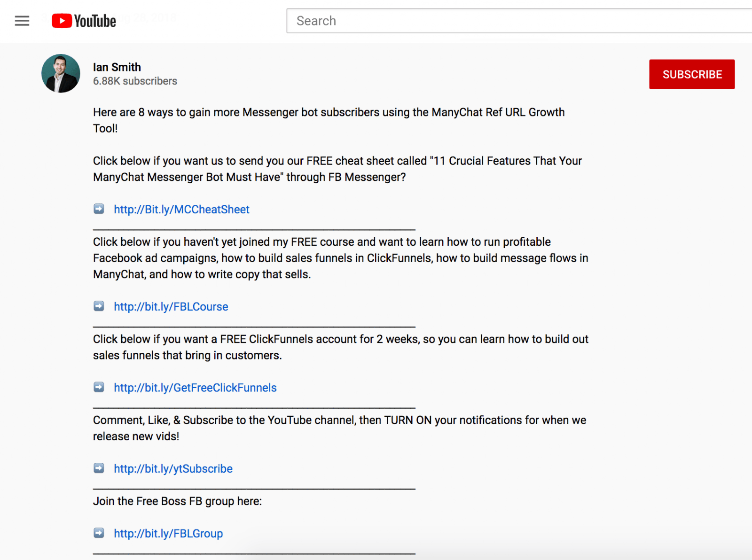Open the bit.ly/FBLGroup link
Image resolution: width=752 pixels, height=560 pixels.
click(x=168, y=534)
